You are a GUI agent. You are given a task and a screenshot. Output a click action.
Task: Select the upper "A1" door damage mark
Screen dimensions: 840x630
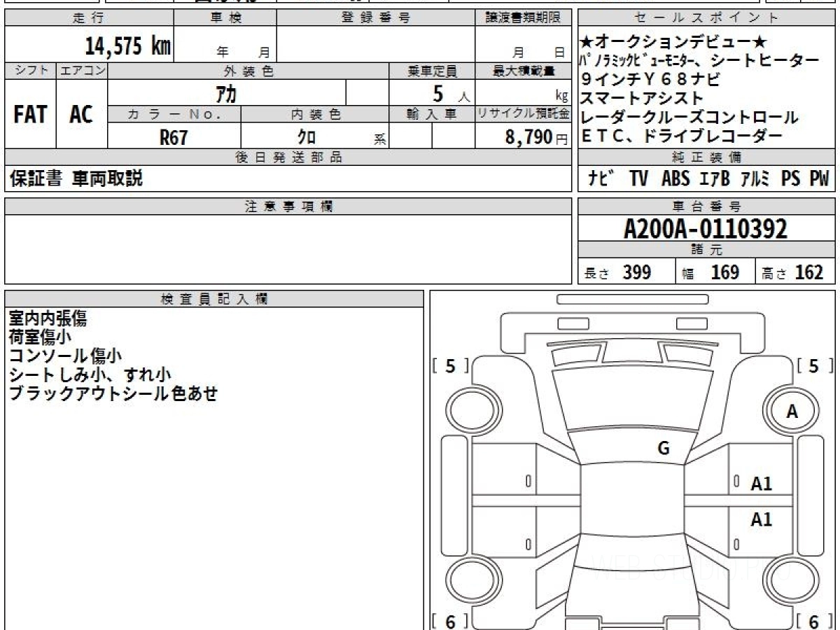click(x=762, y=483)
